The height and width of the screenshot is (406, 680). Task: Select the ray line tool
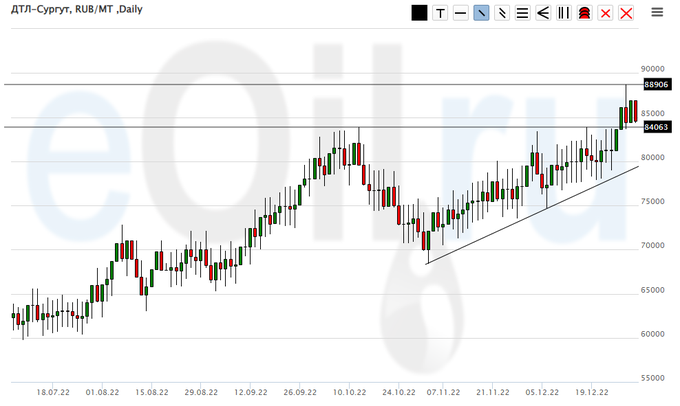(502, 13)
